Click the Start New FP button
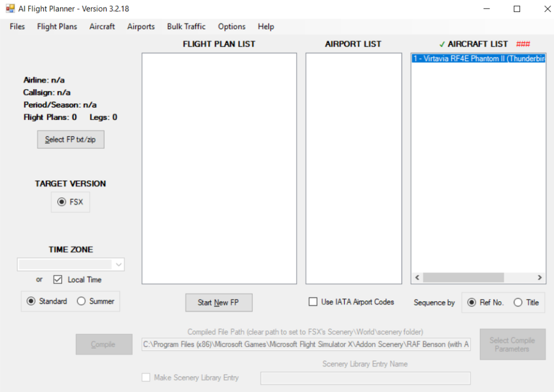The height and width of the screenshot is (392, 554). coord(219,302)
